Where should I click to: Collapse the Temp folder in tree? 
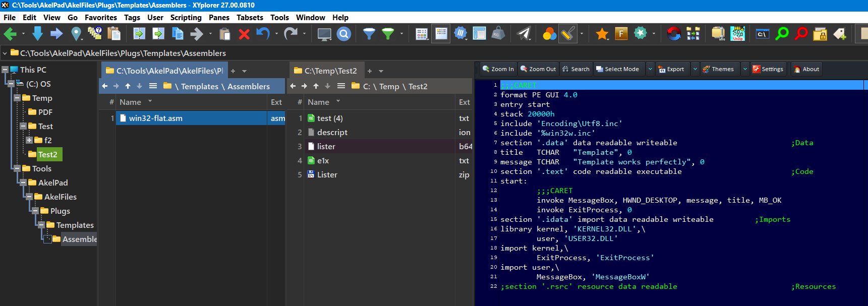tap(17, 98)
